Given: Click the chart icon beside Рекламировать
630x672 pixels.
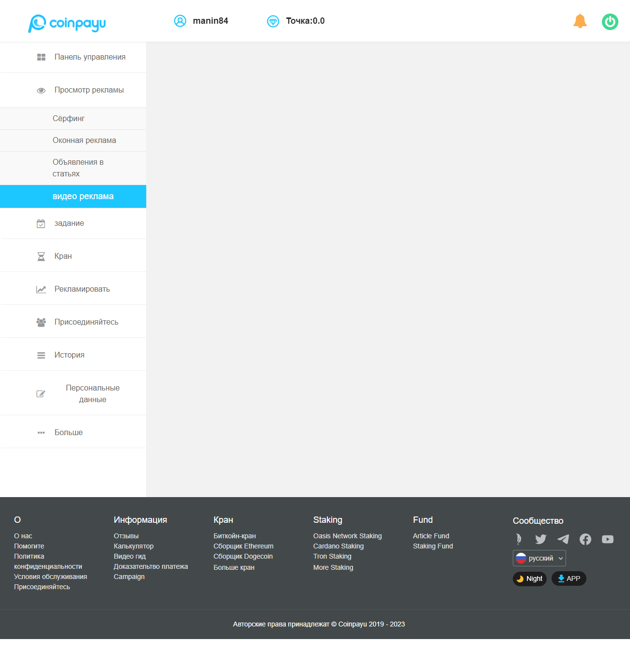Looking at the screenshot, I should pos(41,289).
